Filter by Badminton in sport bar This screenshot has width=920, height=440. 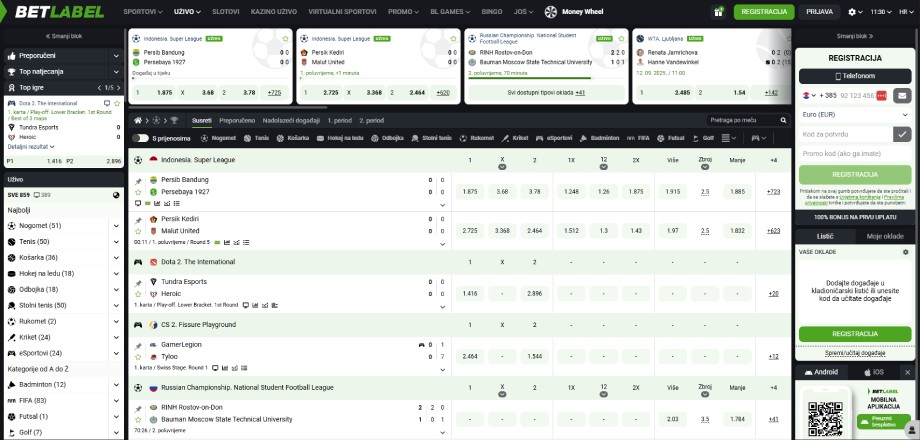click(x=599, y=138)
